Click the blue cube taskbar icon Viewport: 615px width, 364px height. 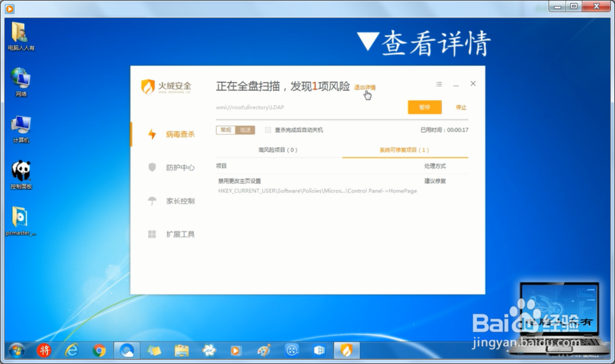pyautogui.click(x=319, y=350)
